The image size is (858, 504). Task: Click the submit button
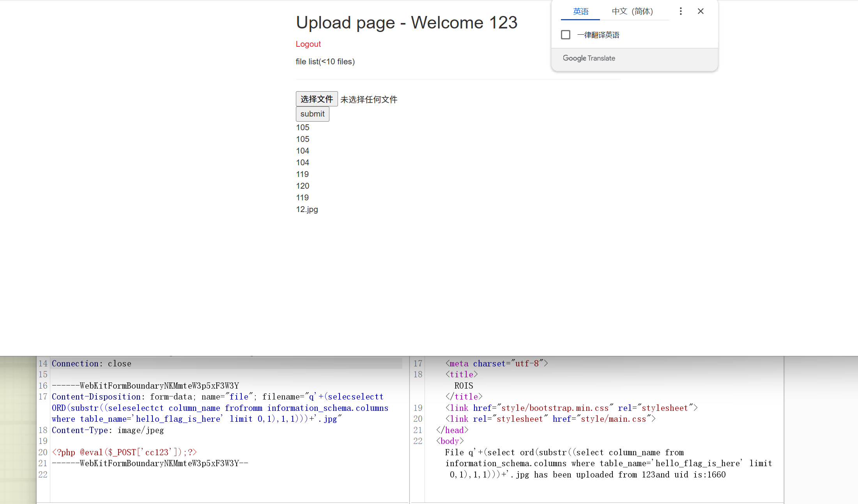click(x=312, y=114)
